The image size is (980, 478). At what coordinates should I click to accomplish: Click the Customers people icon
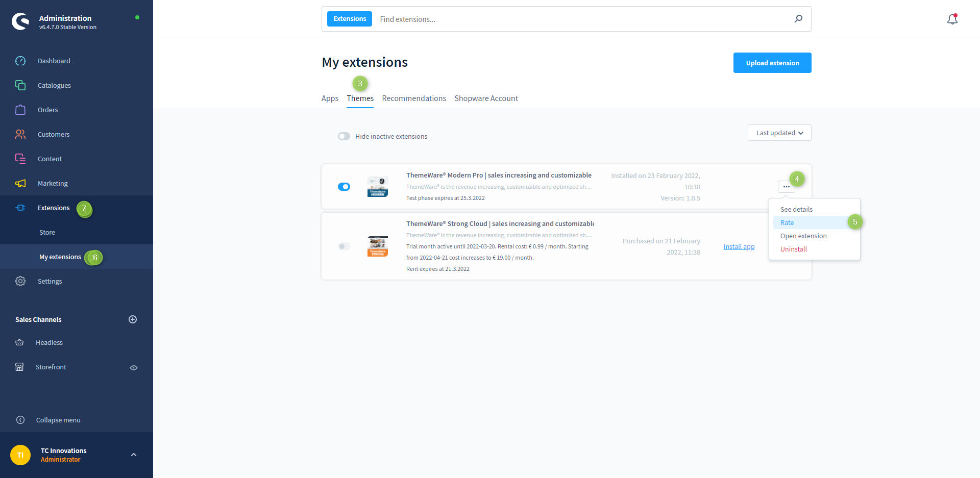pyautogui.click(x=20, y=134)
